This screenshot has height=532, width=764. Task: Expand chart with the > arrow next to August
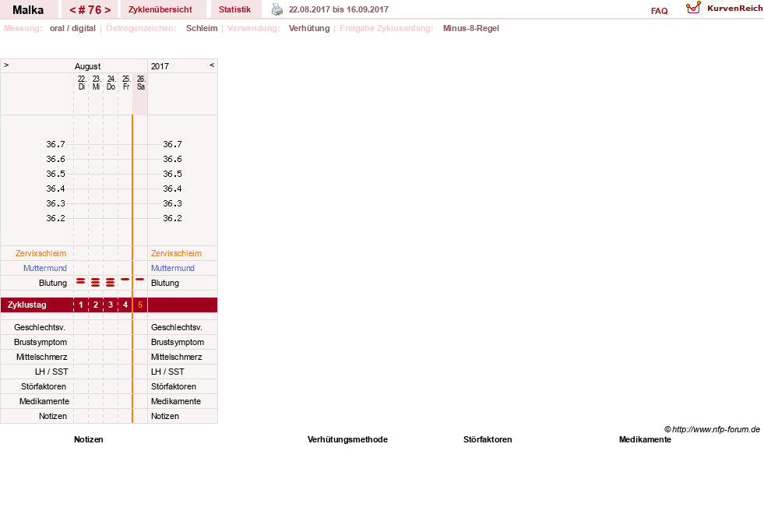pyautogui.click(x=6, y=65)
